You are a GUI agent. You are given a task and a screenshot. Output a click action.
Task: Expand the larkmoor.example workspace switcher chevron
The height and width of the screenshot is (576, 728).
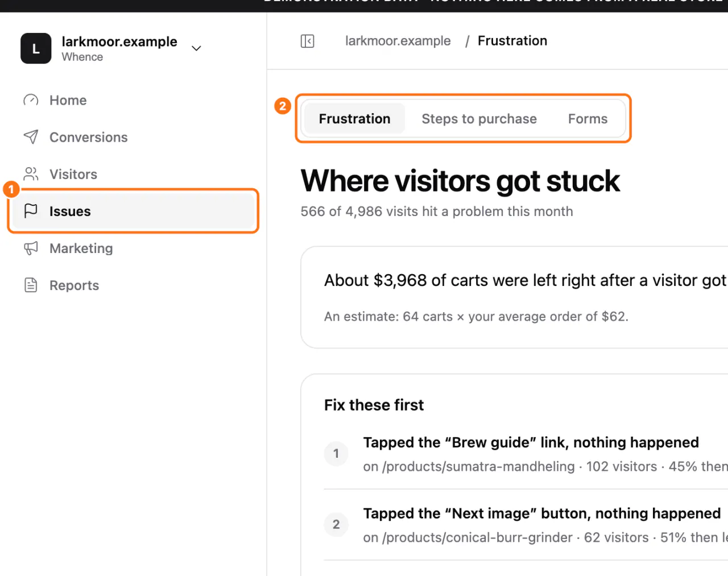[x=196, y=48]
